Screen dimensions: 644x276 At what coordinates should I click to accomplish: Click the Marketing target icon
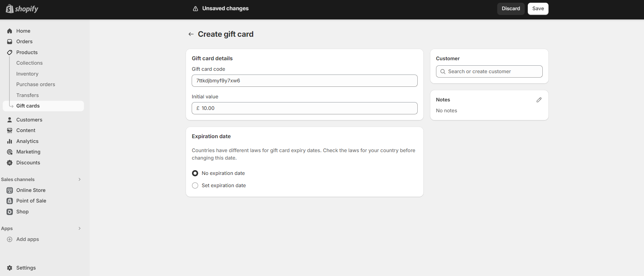pyautogui.click(x=10, y=152)
